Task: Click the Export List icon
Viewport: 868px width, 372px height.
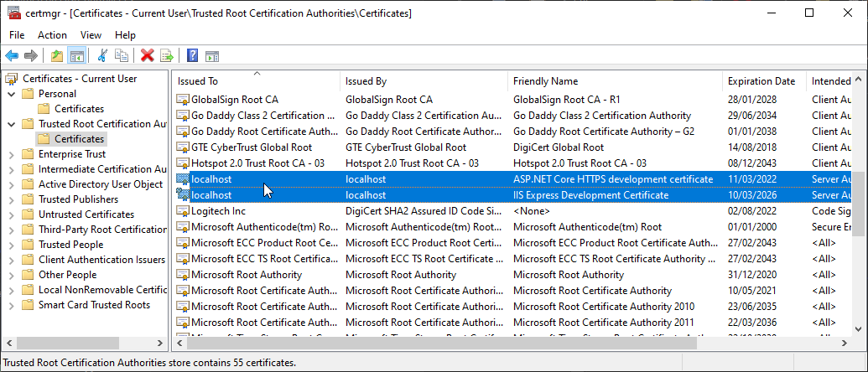Action: pyautogui.click(x=167, y=55)
